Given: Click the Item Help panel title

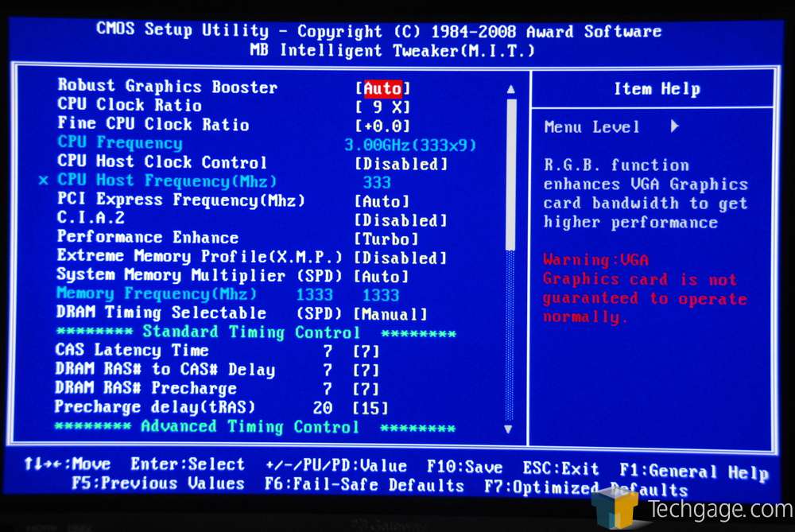Looking at the screenshot, I should point(657,89).
